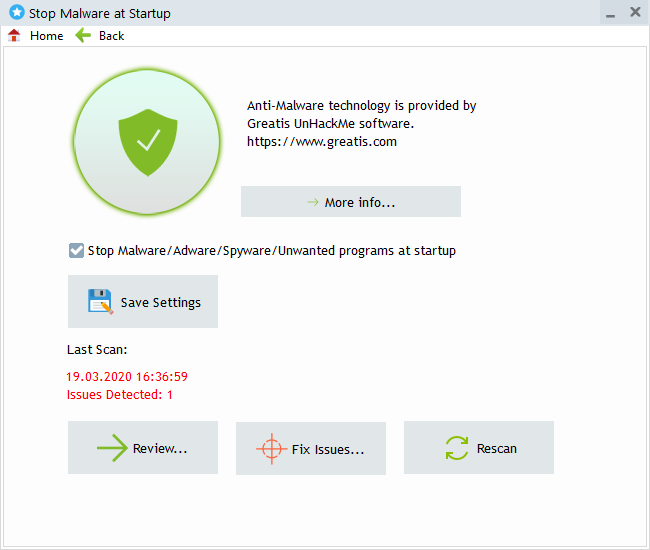Click the green arrow Review icon

pos(112,449)
